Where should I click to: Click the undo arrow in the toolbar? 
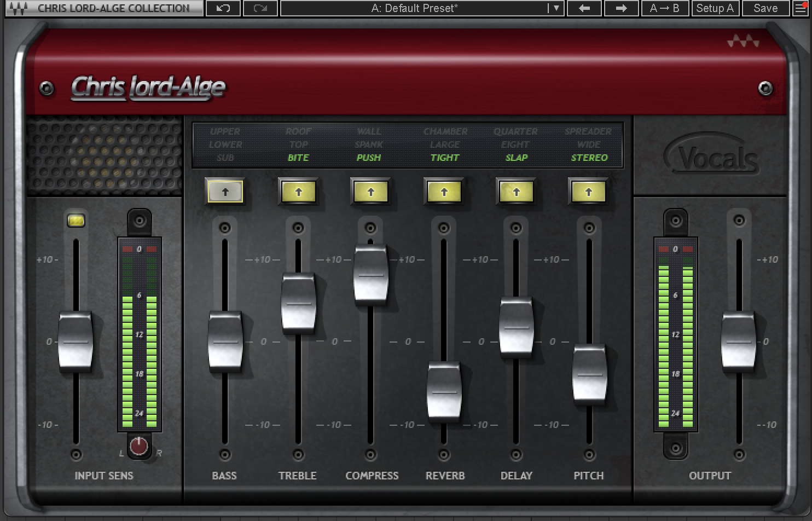tap(223, 8)
